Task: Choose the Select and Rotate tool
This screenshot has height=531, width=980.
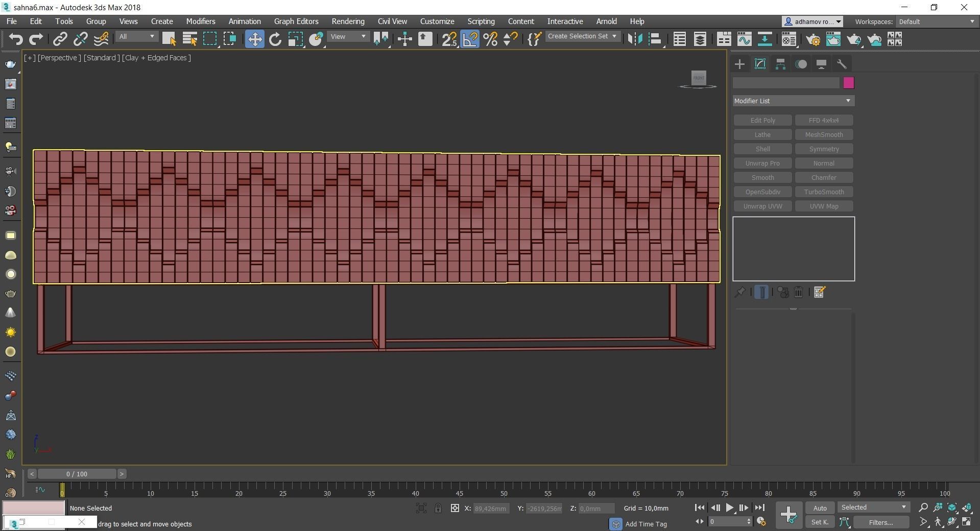Action: coord(275,39)
